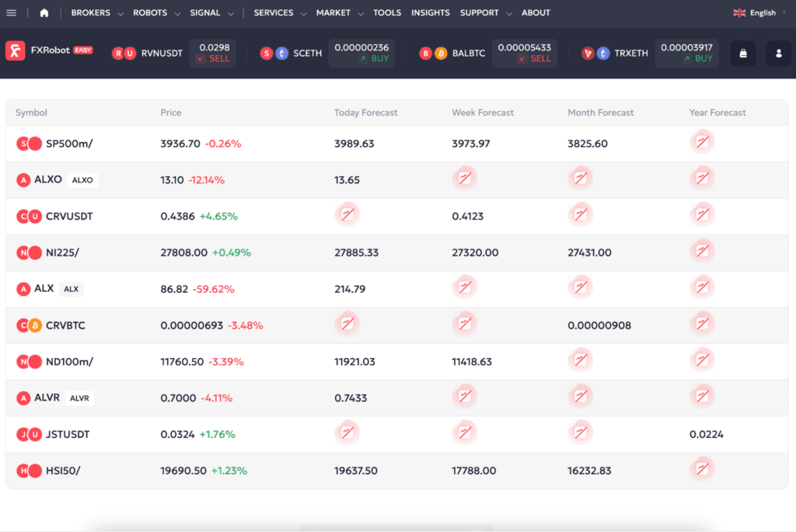Click the Year Forecast column header
Screen dimensions: 796x532
coord(717,113)
